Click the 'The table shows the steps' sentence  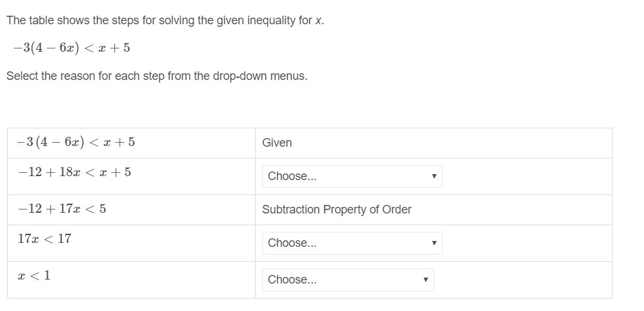[x=165, y=20]
